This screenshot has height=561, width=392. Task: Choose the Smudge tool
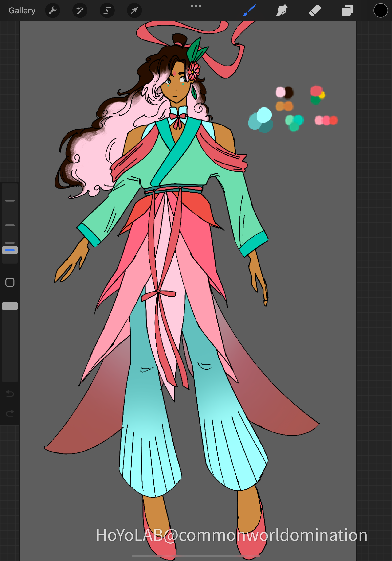click(x=282, y=11)
